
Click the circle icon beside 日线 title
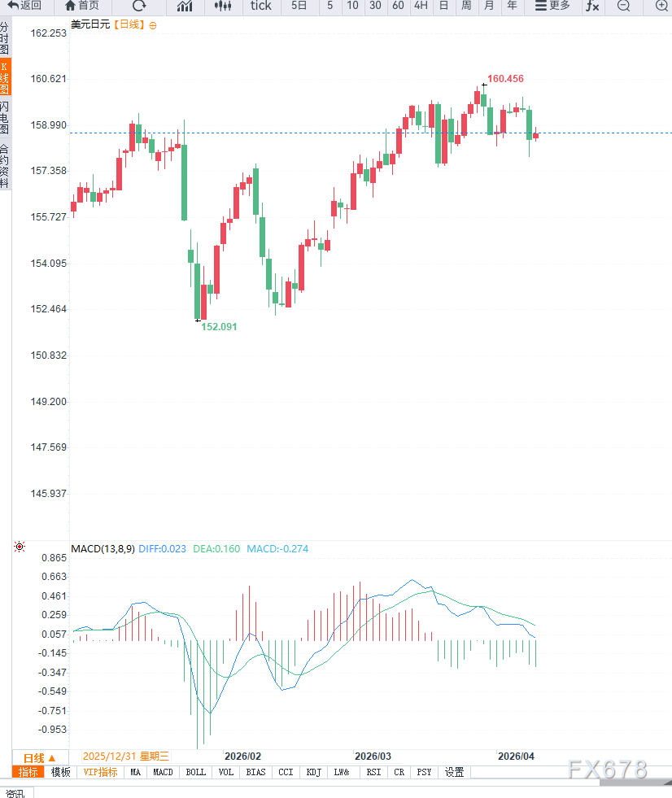154,25
